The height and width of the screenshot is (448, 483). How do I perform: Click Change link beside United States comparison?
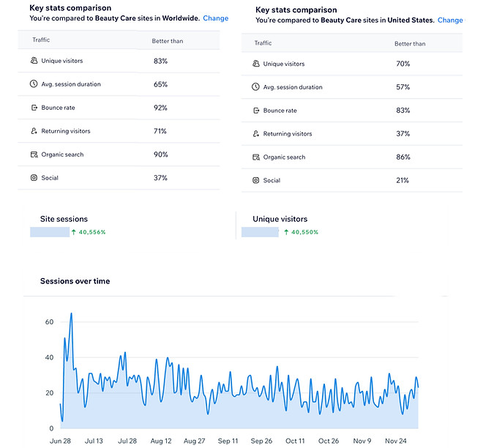coord(450,20)
